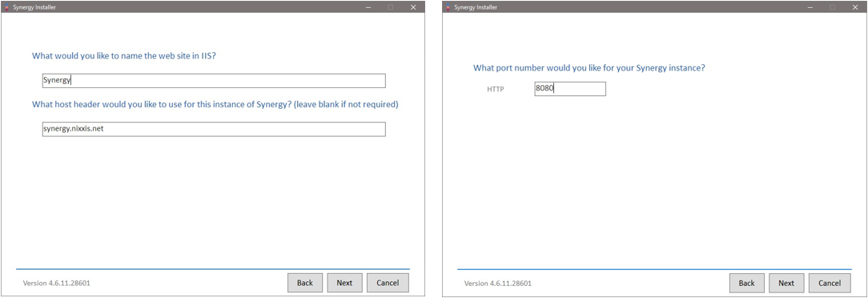868x298 pixels.
Task: Click the Version 4.6.11.28601 text in the port number window
Action: (x=498, y=283)
